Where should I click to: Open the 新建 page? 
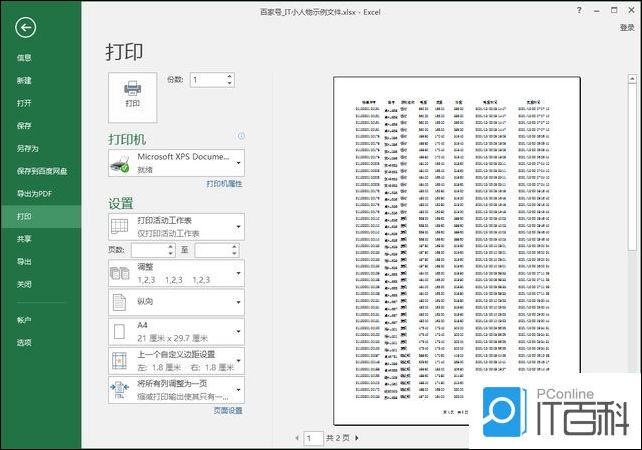click(x=24, y=81)
